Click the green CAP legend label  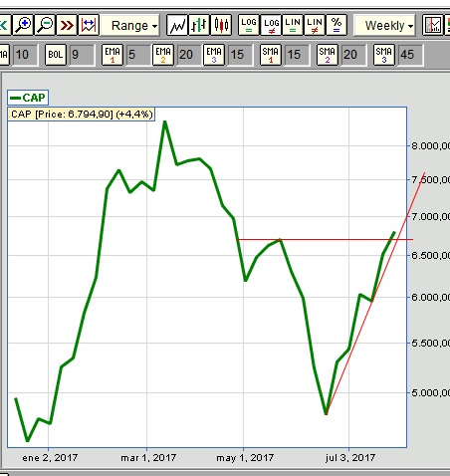coord(28,98)
